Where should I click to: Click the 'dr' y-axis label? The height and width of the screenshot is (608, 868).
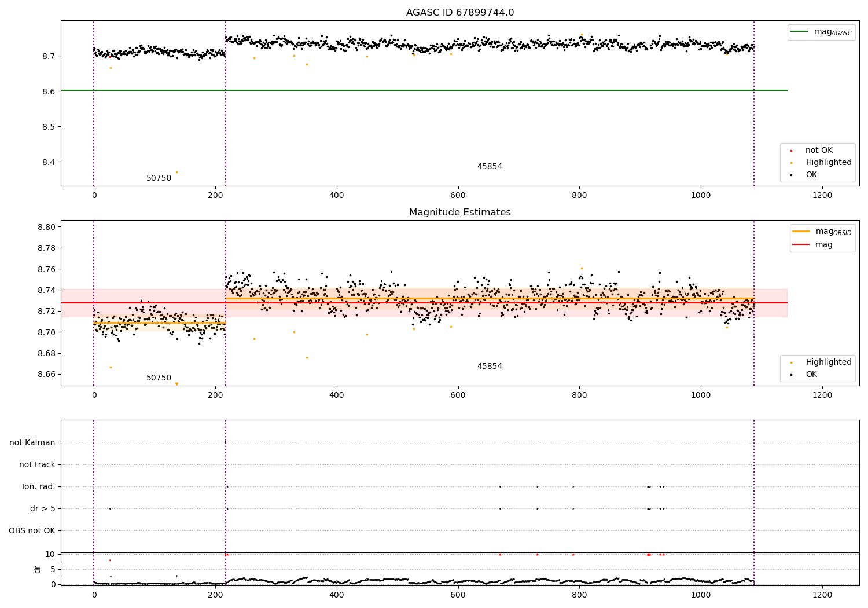coord(38,569)
